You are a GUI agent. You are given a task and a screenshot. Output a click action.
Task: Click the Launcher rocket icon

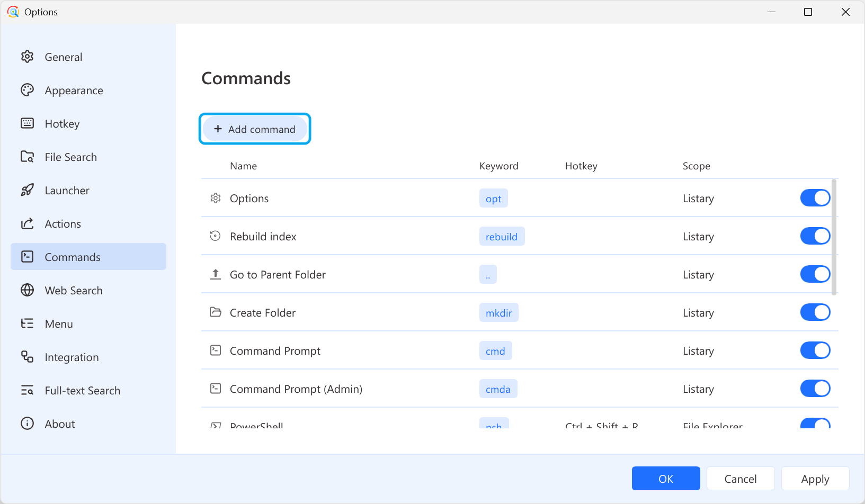click(x=27, y=190)
